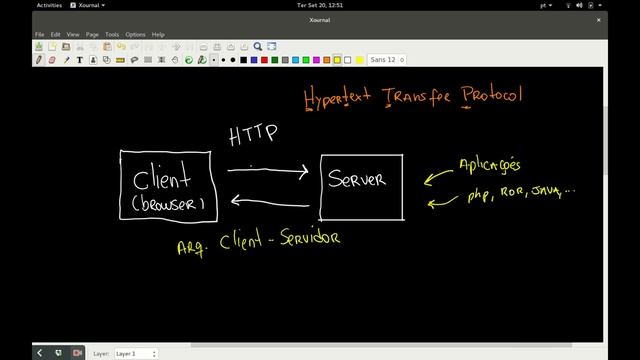Toggle the Highlighter tool
The width and height of the screenshot is (640, 360).
coord(66,60)
